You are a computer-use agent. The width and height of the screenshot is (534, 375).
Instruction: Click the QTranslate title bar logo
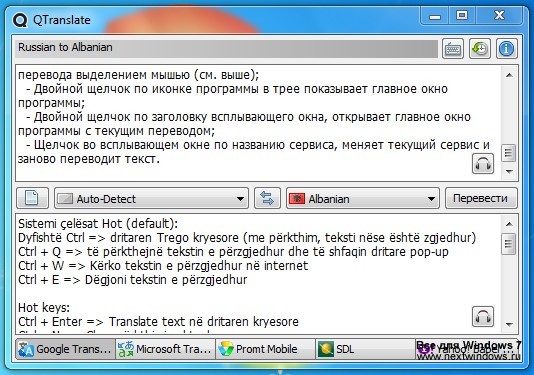20,20
